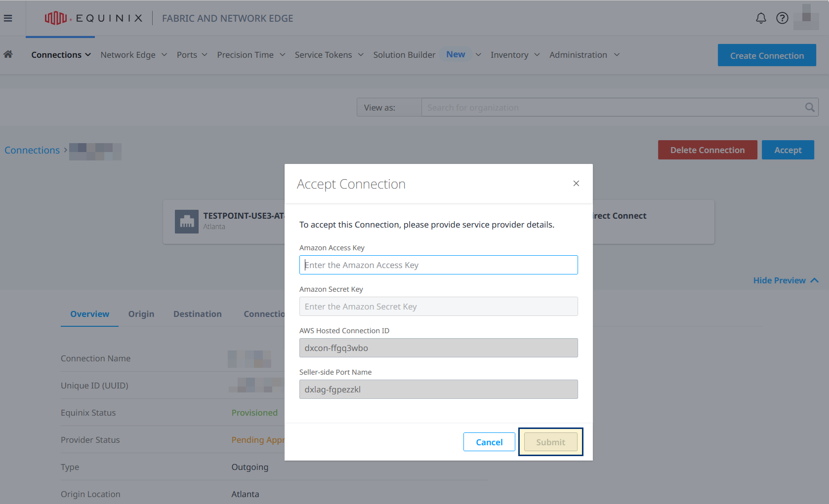Click the TESTPOINT-USE3 port title
The image size is (829, 504).
tap(244, 216)
